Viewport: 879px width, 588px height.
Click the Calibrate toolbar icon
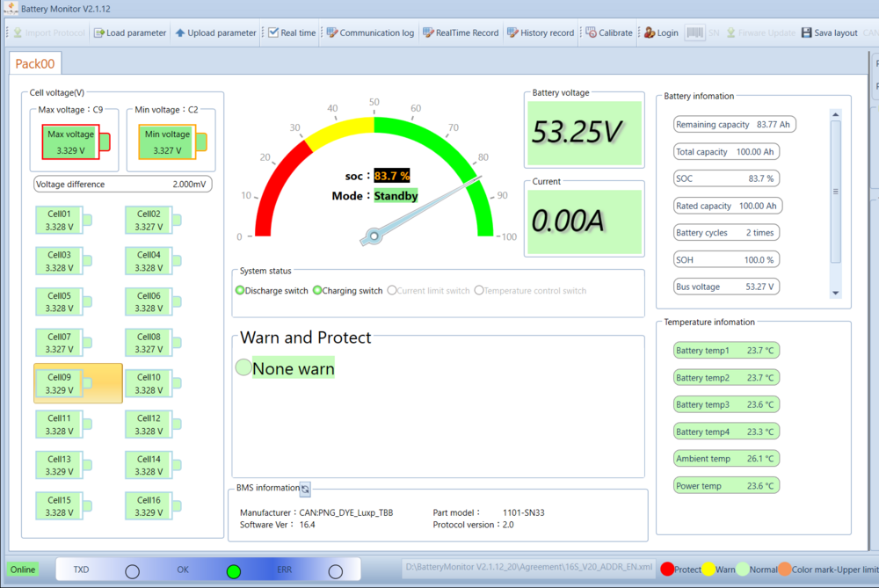click(591, 33)
